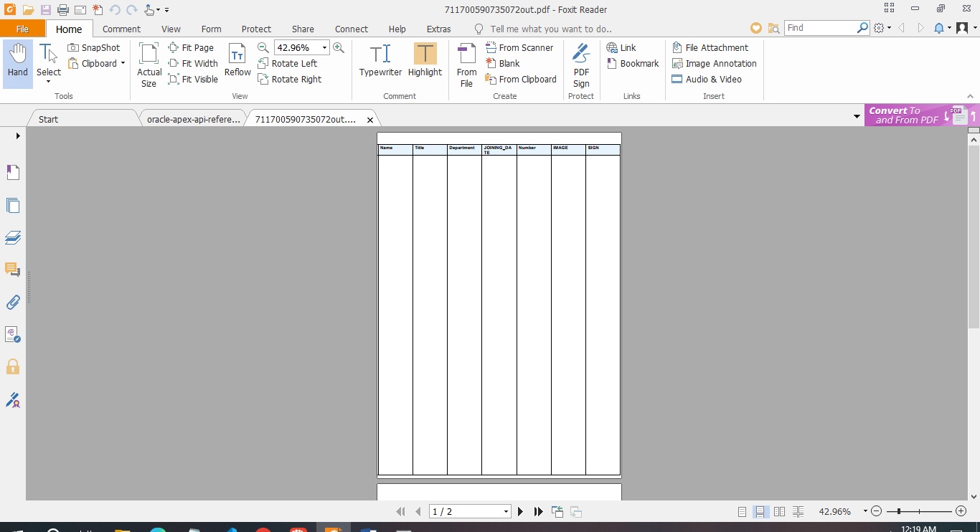Open the Comment ribbon tab
The width and height of the screenshot is (980, 532).
(121, 29)
